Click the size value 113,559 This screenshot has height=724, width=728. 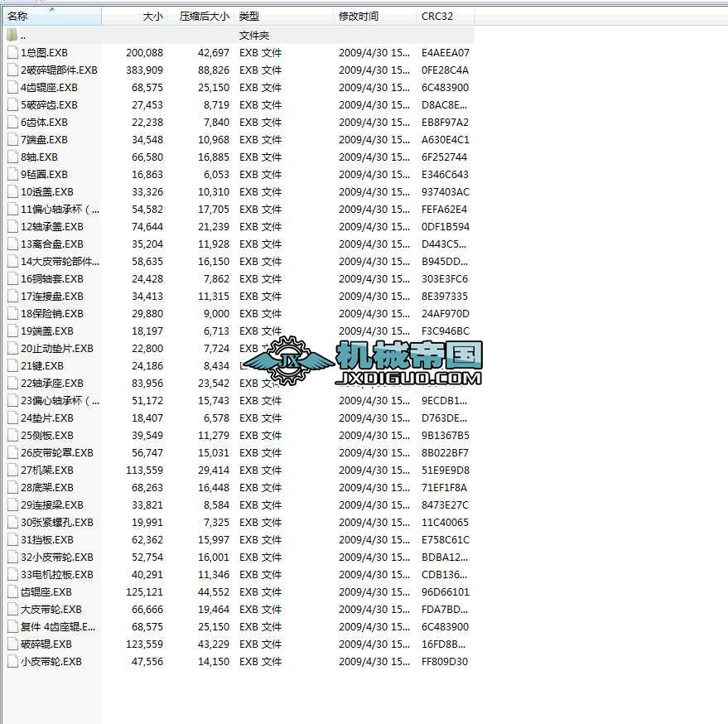(x=144, y=470)
